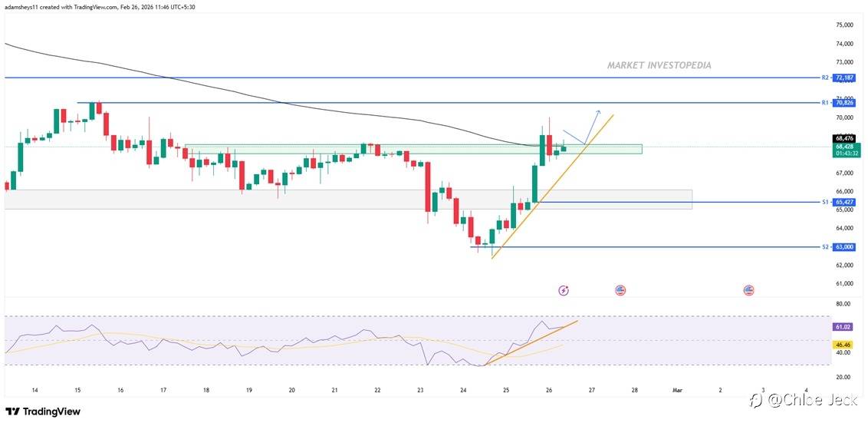Select the RSI value 61.02 label

coord(844,327)
